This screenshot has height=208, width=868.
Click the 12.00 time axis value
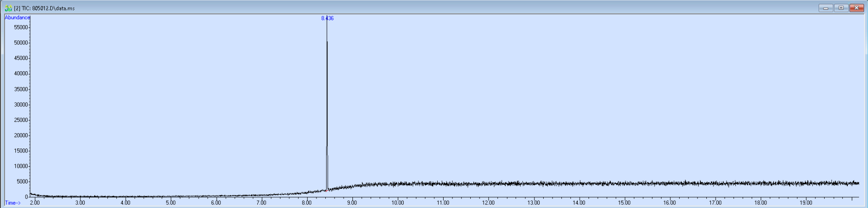(x=488, y=203)
